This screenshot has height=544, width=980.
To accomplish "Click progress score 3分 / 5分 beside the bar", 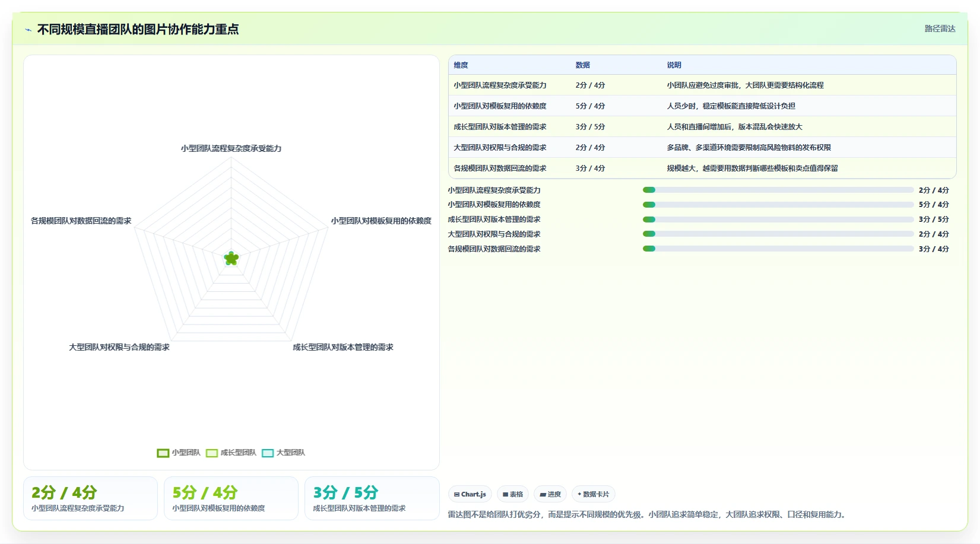I will tap(934, 219).
